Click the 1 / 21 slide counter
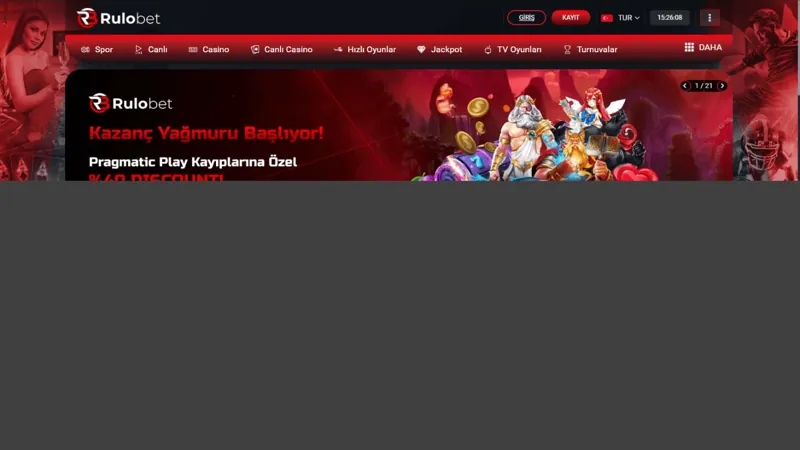 click(704, 86)
